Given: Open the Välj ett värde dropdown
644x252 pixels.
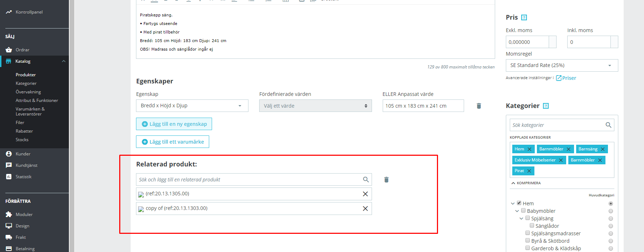Looking at the screenshot, I should pos(316,106).
